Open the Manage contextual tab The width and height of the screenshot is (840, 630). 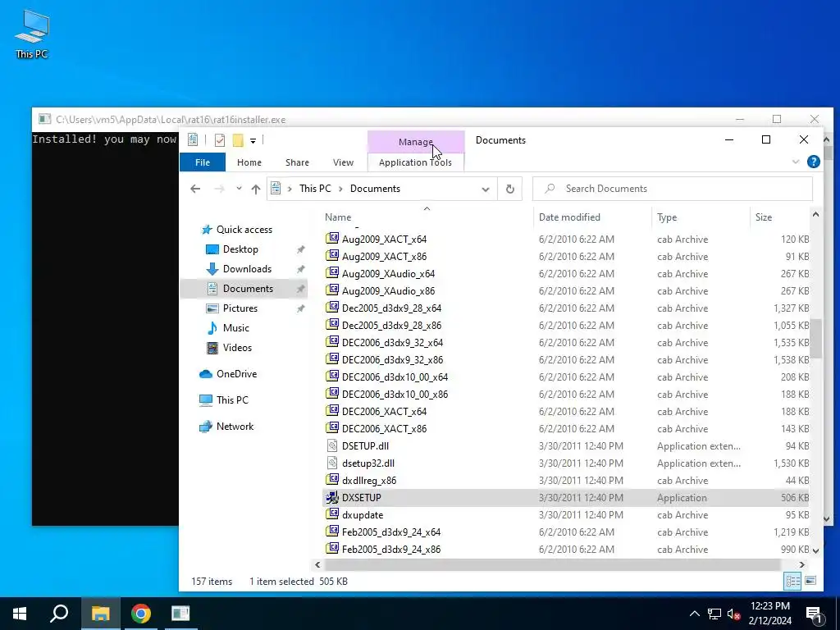point(416,142)
